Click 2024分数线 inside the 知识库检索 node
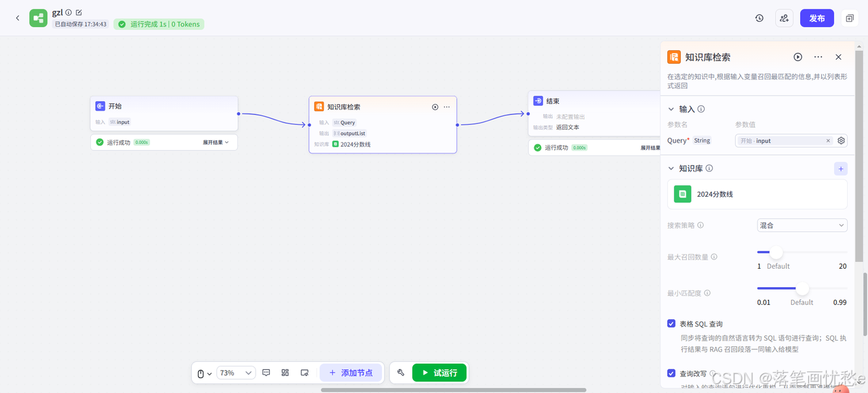 tap(355, 144)
